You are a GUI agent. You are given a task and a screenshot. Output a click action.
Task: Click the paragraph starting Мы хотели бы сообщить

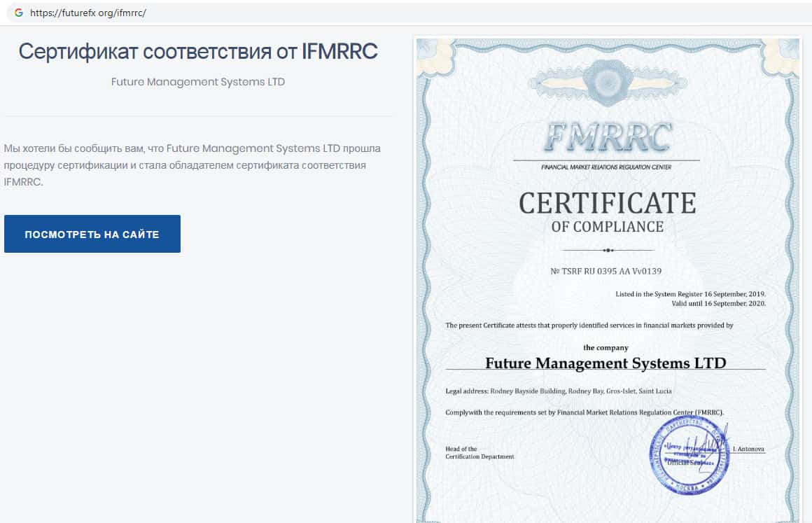point(192,165)
